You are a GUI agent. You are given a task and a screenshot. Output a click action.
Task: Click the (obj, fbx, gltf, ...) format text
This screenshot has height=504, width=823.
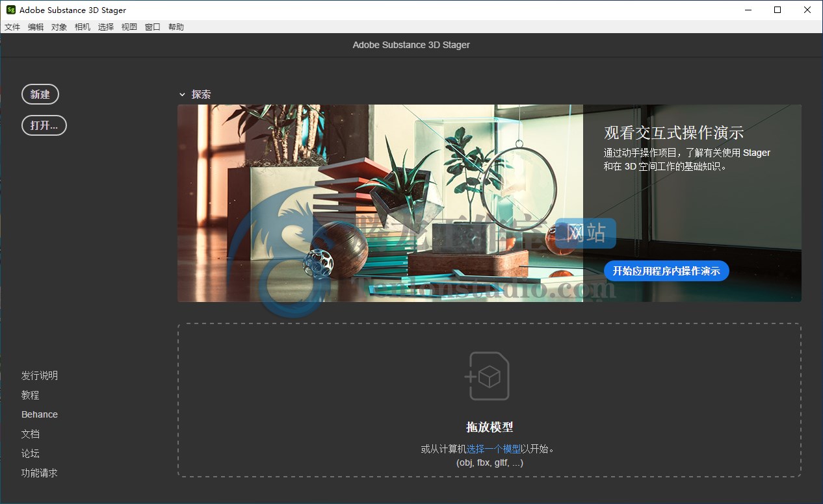point(490,462)
